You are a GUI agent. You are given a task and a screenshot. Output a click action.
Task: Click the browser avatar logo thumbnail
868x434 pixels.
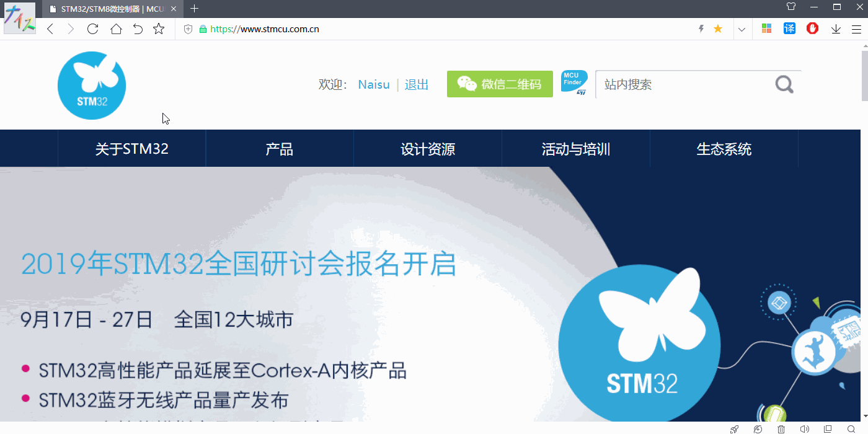[x=20, y=19]
